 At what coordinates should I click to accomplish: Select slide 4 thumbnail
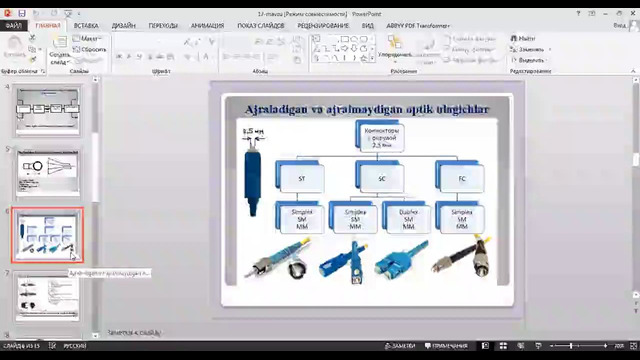tap(48, 110)
